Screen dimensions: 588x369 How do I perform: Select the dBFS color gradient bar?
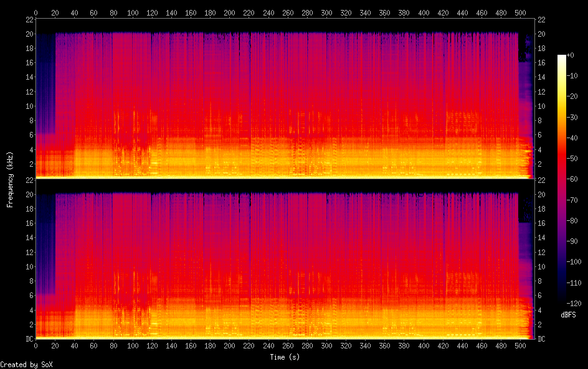(561, 179)
